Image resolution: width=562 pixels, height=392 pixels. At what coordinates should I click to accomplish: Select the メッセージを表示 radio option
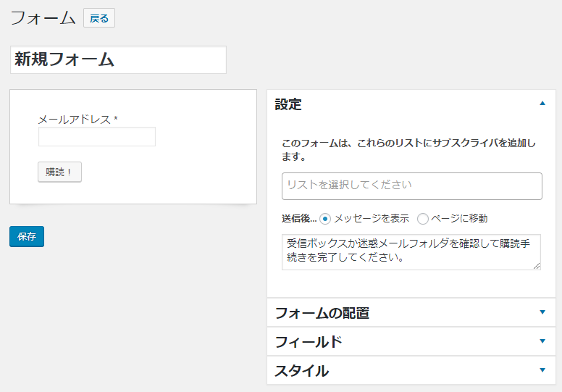325,219
